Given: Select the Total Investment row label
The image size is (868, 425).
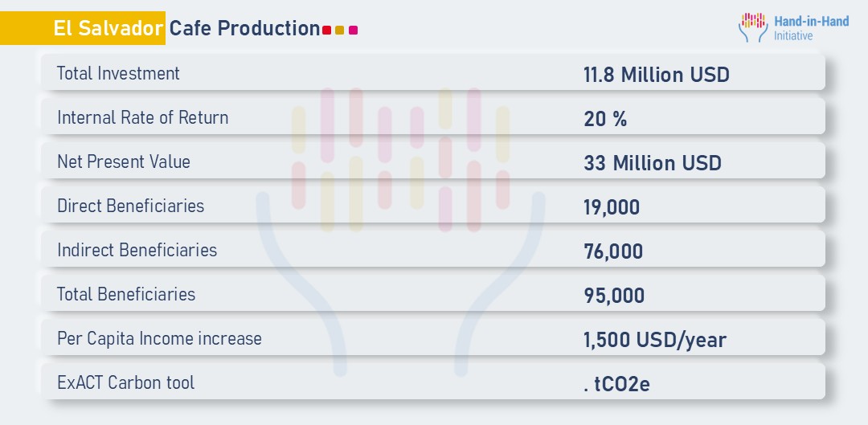Looking at the screenshot, I should [x=118, y=73].
